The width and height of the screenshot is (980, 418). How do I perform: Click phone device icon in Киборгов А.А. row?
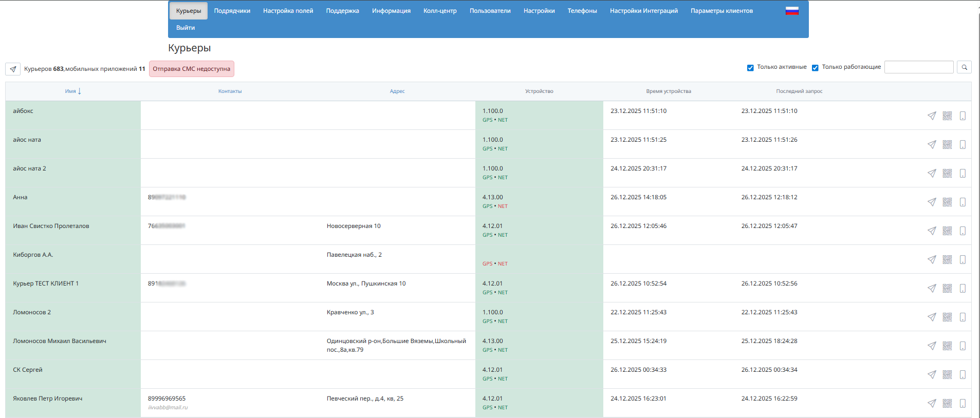click(x=963, y=260)
